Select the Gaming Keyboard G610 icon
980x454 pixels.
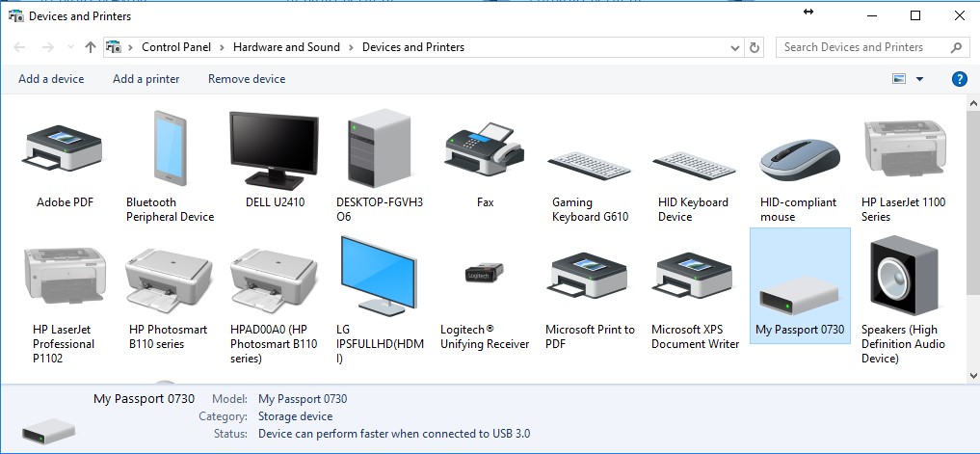coord(590,166)
